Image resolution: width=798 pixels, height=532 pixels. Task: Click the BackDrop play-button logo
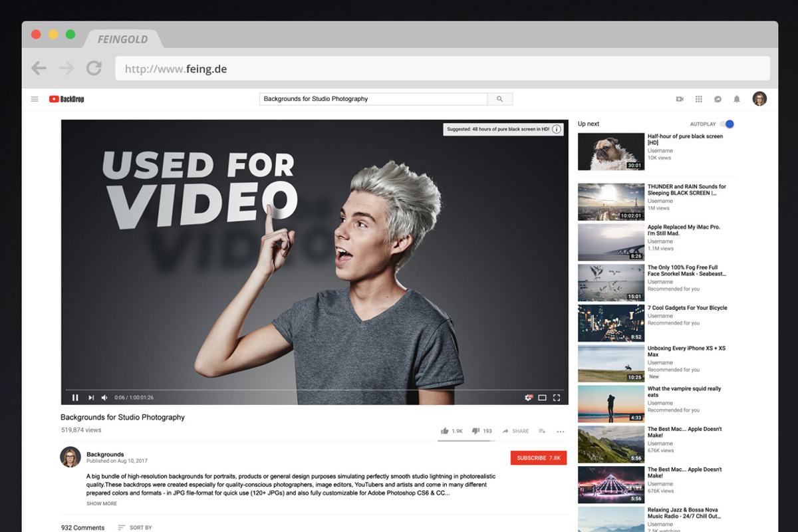(66, 99)
